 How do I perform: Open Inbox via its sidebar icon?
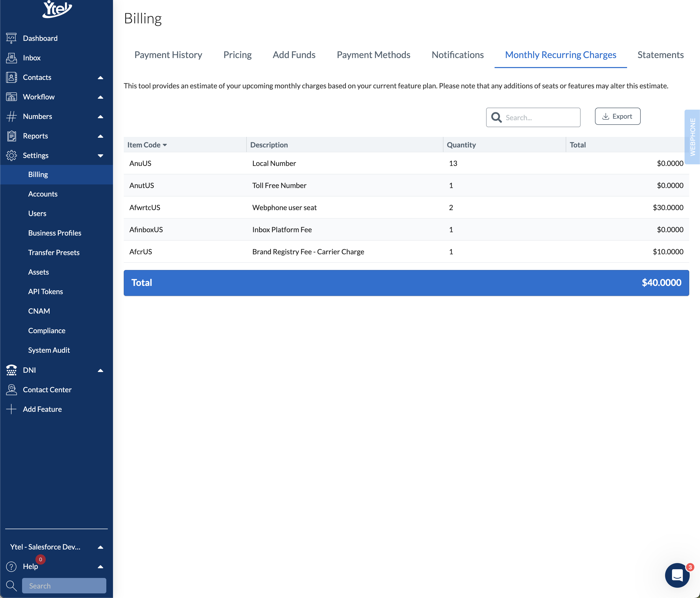click(11, 58)
